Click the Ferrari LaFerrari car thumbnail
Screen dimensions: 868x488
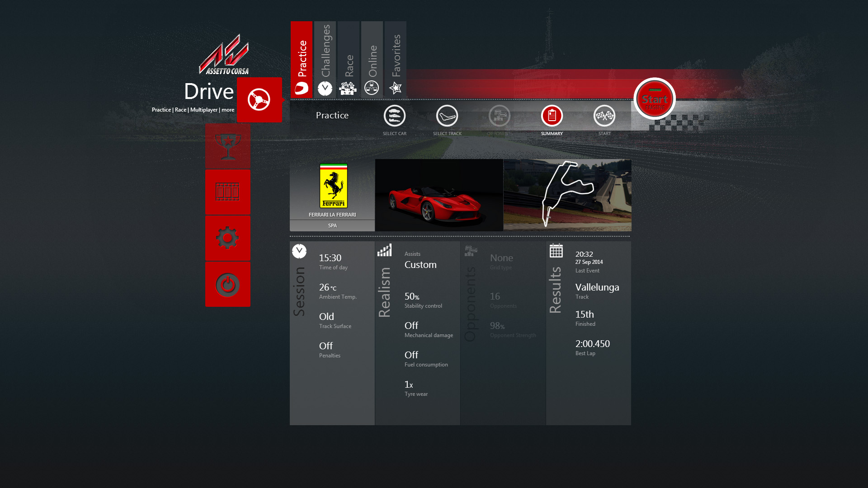439,195
